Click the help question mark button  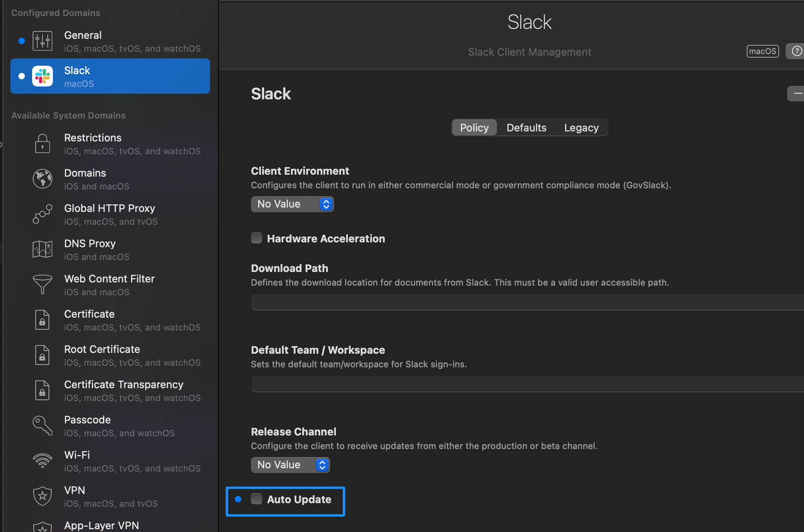796,51
